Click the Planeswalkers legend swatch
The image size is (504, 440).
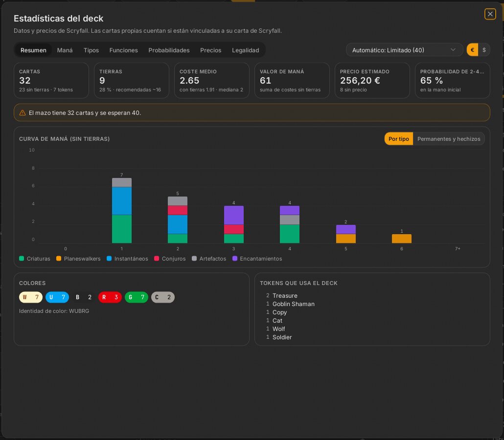tap(59, 259)
